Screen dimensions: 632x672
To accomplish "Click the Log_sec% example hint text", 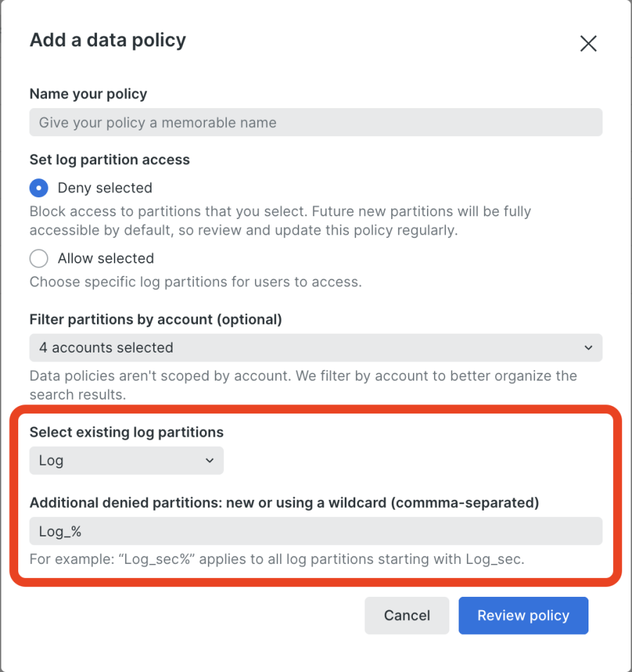I will tap(277, 560).
